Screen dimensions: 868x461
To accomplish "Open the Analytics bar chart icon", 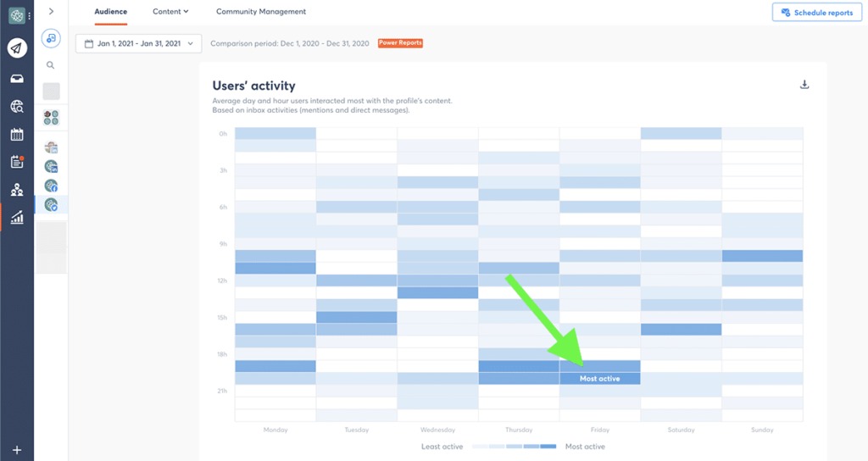I will coord(17,217).
